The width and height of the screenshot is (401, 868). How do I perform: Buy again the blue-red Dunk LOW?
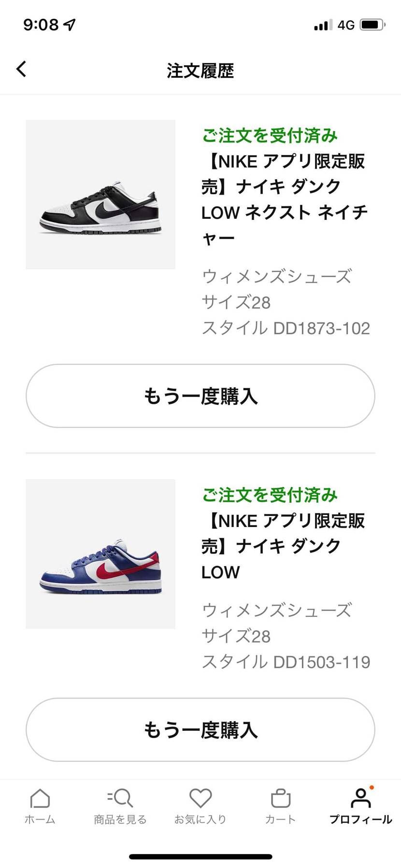tap(200, 730)
